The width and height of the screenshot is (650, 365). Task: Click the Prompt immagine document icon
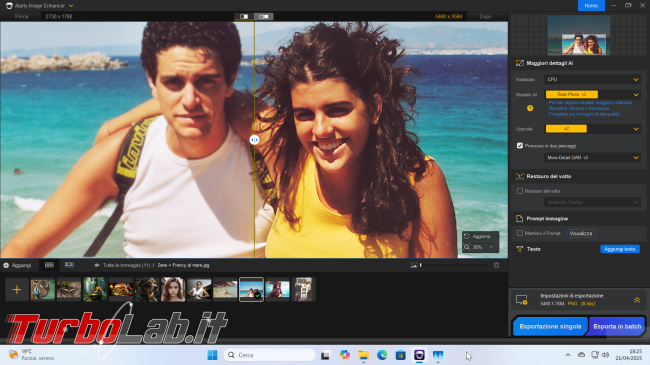tap(519, 219)
